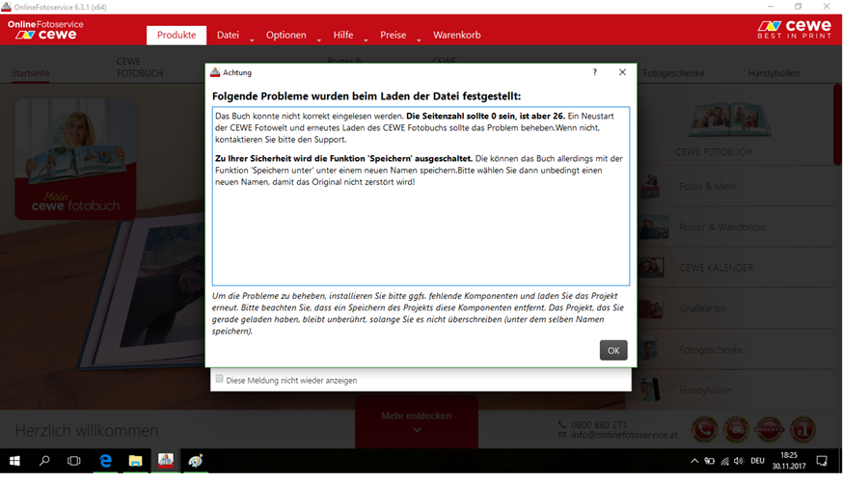Open Task View in the taskbar
868x483 pixels.
click(x=73, y=460)
